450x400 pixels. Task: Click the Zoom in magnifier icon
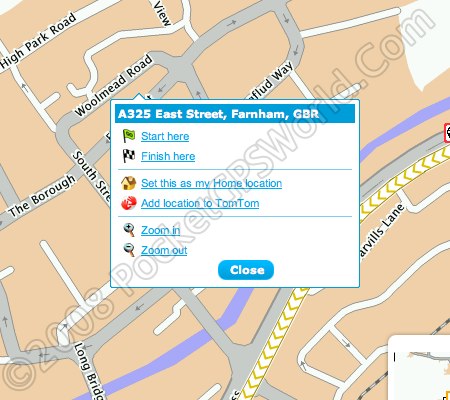click(x=129, y=230)
